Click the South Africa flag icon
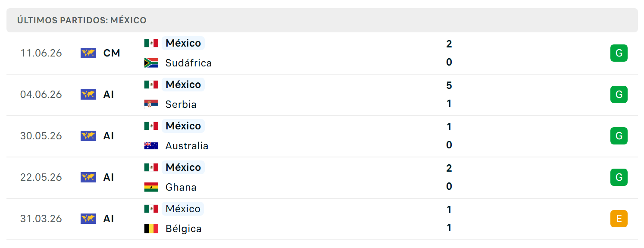Screen dimensions: 644x248 (x=151, y=63)
